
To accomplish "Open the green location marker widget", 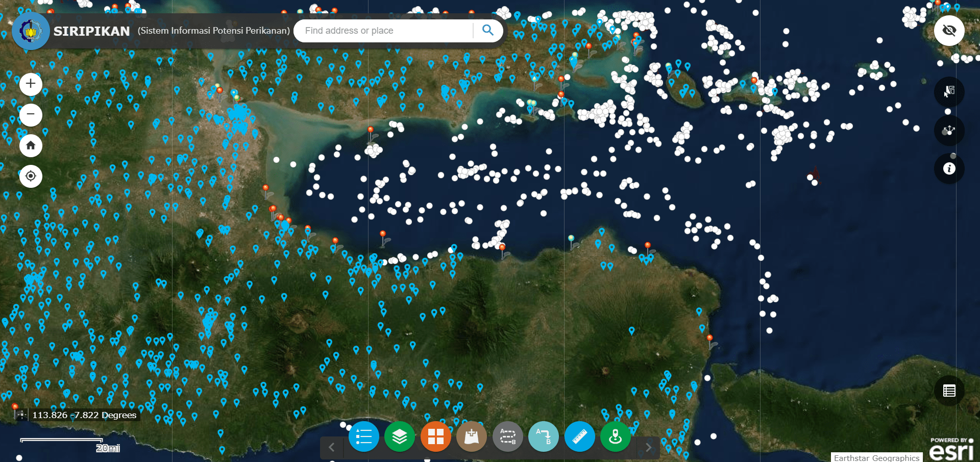I will click(616, 436).
